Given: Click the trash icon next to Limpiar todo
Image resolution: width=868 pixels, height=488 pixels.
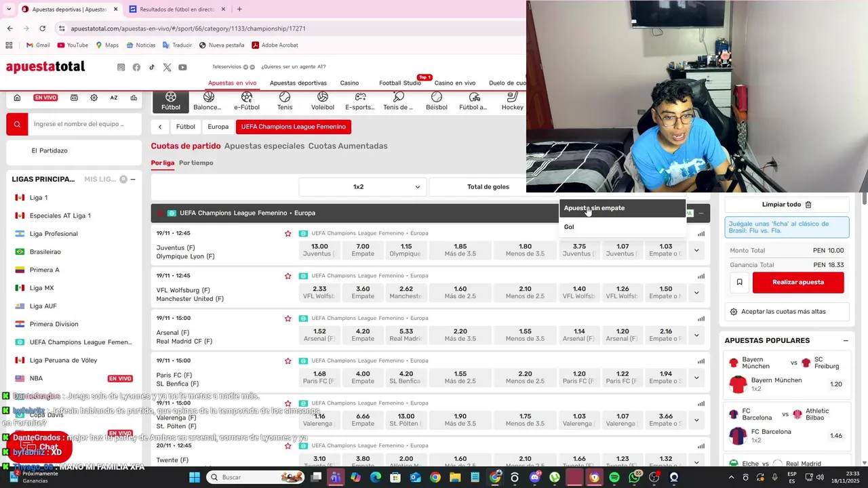Looking at the screenshot, I should coord(808,204).
